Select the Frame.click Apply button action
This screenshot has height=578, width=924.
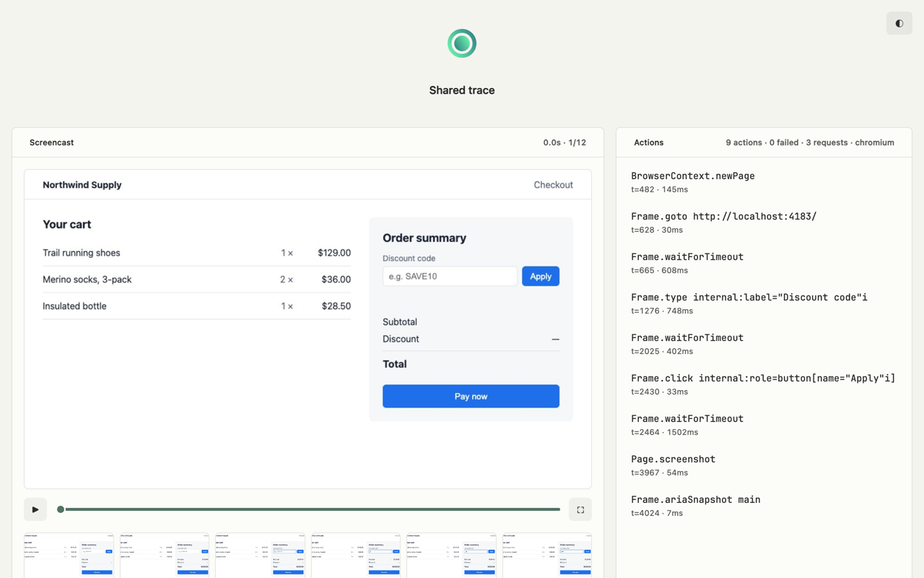point(764,384)
